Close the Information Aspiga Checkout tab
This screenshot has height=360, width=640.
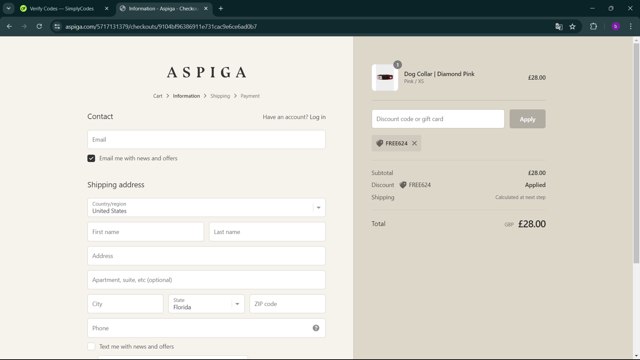206,8
